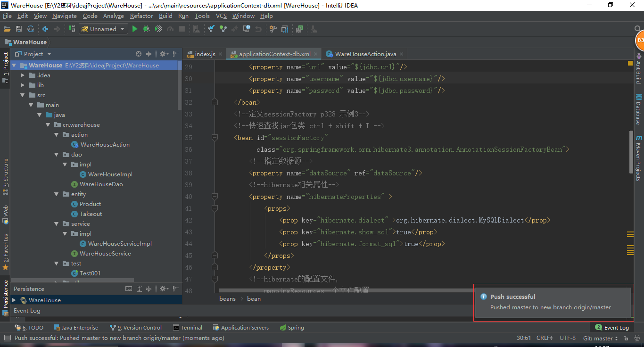Run with Coverage icon

(158, 29)
